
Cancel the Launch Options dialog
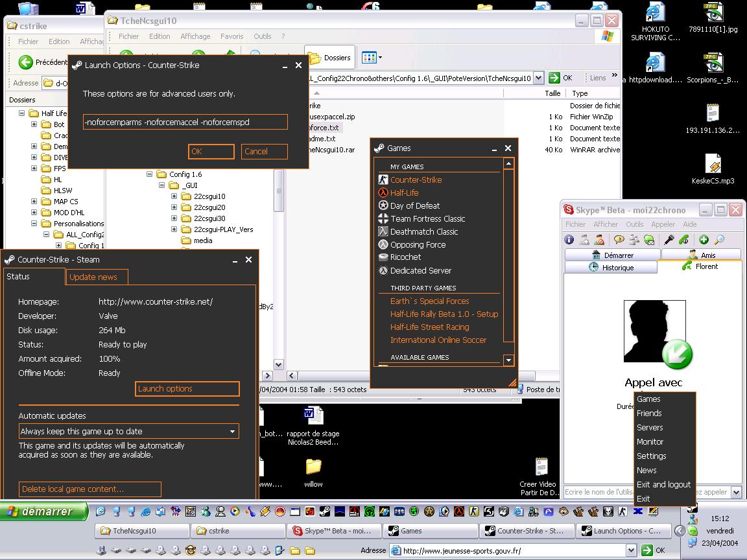265,152
